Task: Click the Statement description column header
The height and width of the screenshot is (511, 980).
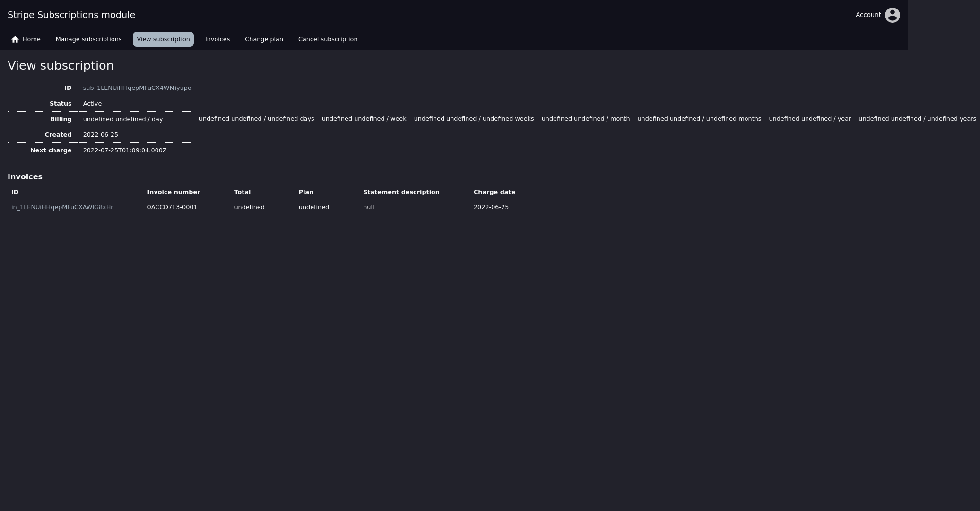Action: pyautogui.click(x=401, y=192)
